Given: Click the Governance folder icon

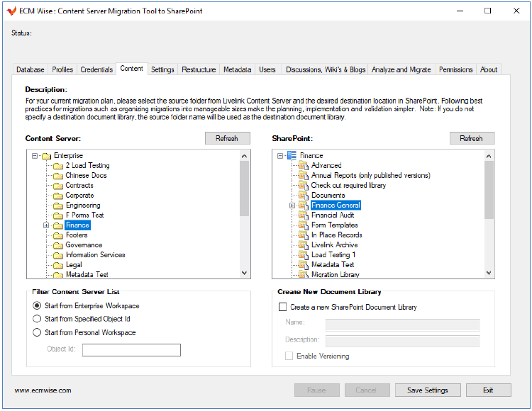Looking at the screenshot, I should coord(58,245).
